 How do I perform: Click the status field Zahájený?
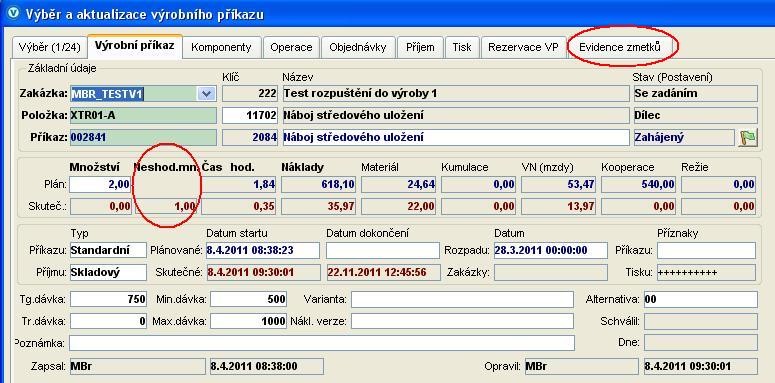[x=684, y=137]
